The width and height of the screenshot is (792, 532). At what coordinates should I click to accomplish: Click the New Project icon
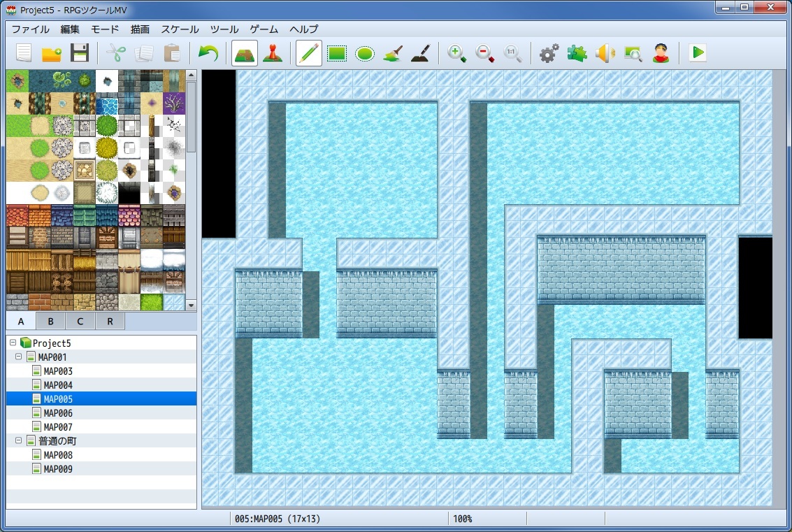point(24,52)
